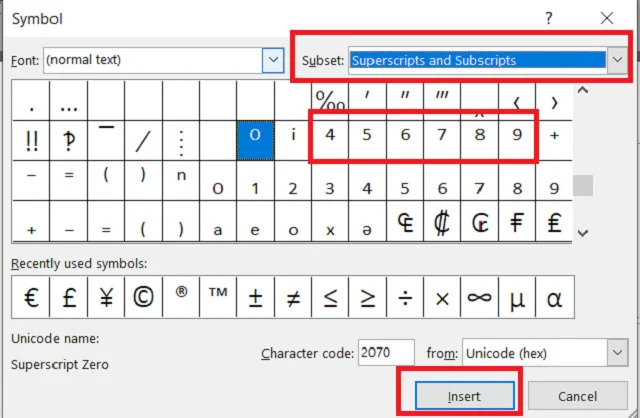Select the euro-currency sign ₠ in grid
640x418 pixels.
[404, 221]
